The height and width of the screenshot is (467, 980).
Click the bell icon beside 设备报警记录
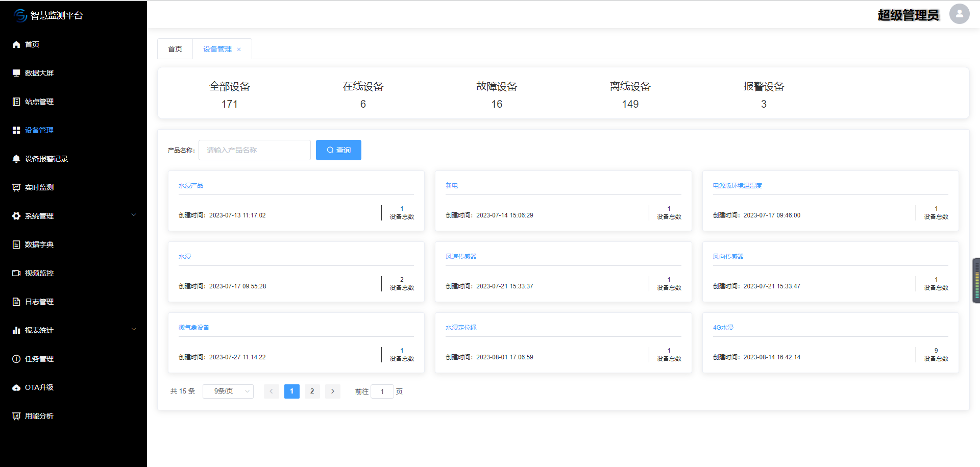16,159
